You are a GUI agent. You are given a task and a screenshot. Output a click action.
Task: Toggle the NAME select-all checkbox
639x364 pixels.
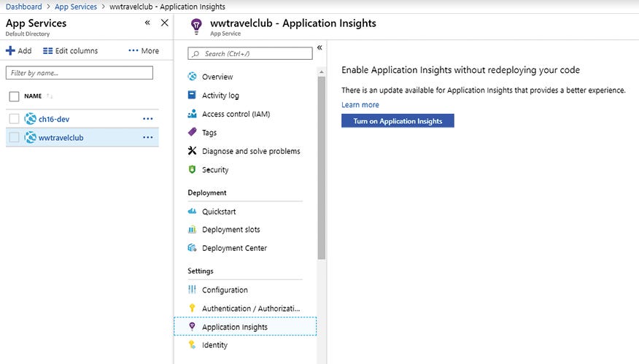point(14,96)
